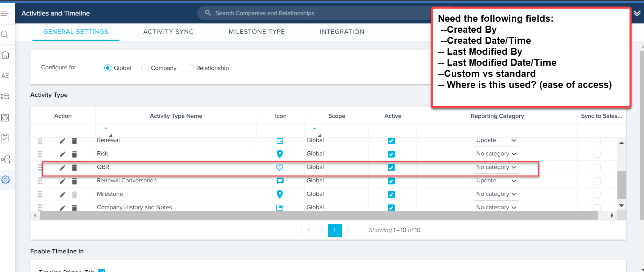Viewport: 644px width, 272px height.
Task: Open Reporting Category for Company History
Action: (x=496, y=207)
